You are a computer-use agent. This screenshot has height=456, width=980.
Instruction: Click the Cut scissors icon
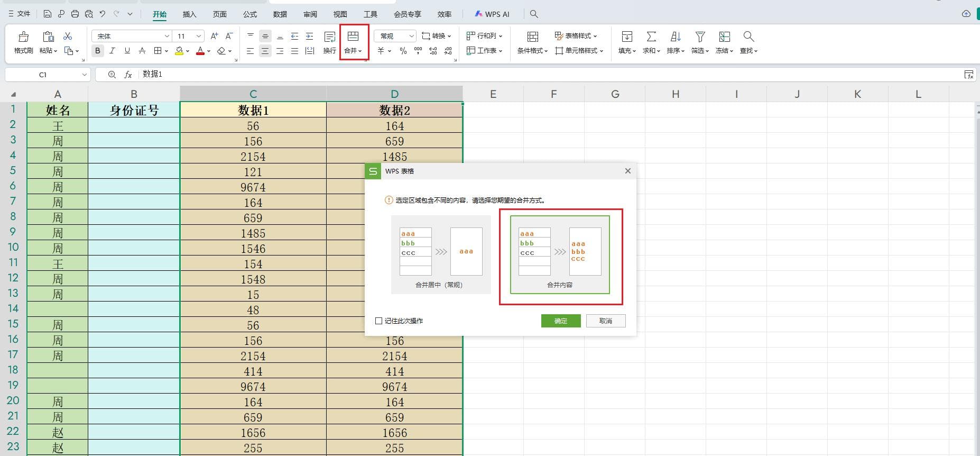point(68,36)
